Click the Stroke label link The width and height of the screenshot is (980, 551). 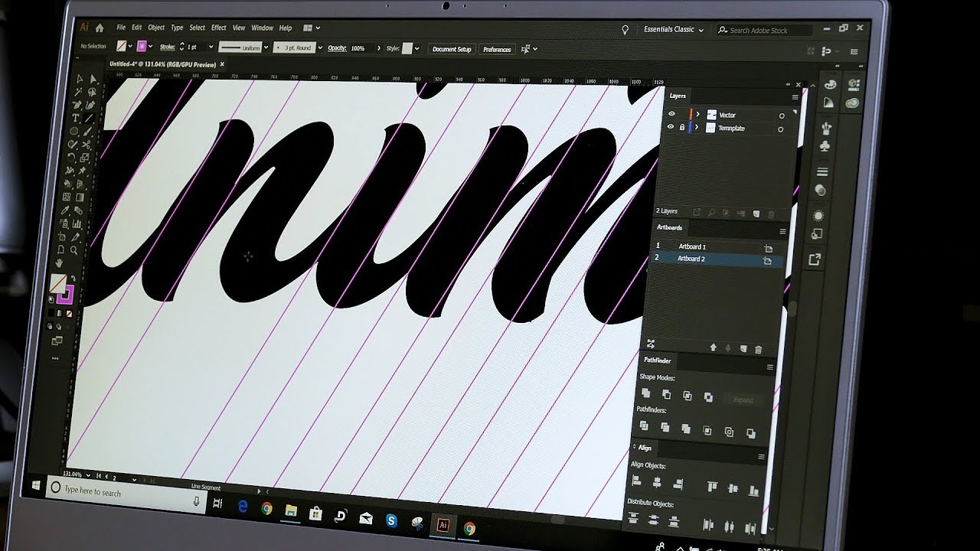(168, 47)
